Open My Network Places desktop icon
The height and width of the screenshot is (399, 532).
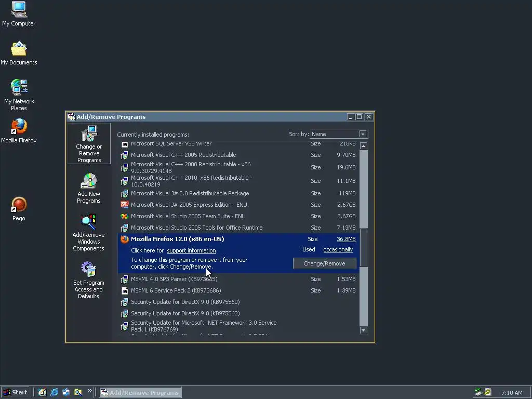(x=19, y=95)
